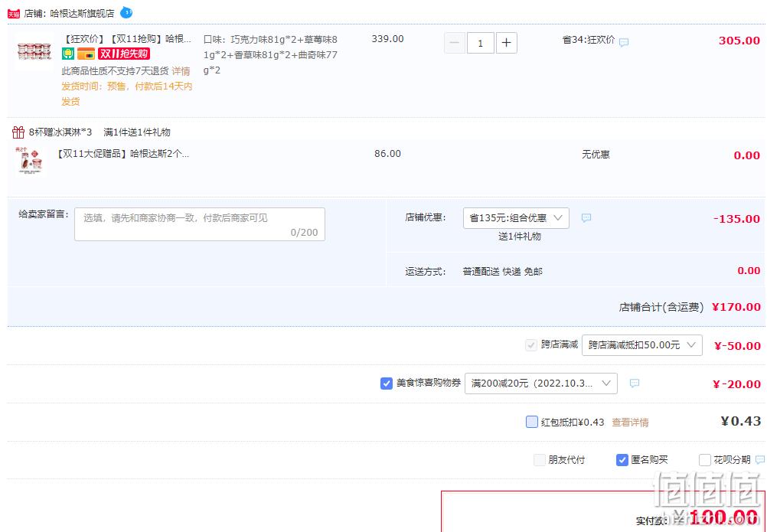The width and height of the screenshot is (767, 532).
Task: Click the gift icon before 8杯赠冰淇淋*3
Action: [x=18, y=132]
